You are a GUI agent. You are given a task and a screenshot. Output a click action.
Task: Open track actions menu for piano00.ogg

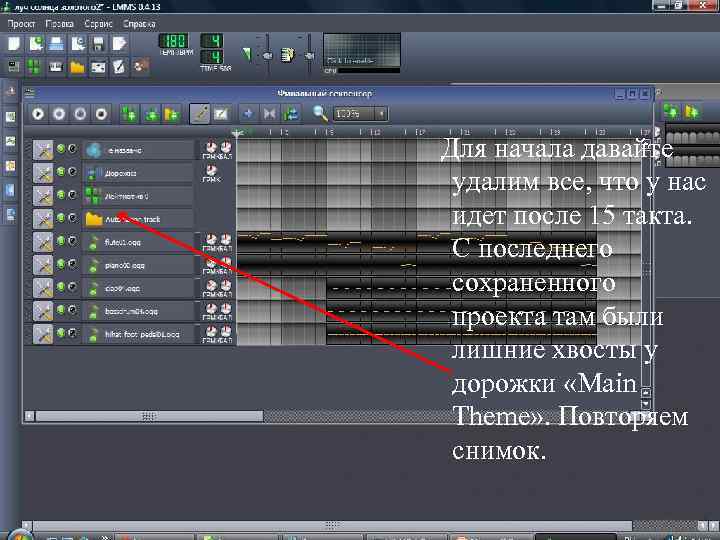(43, 265)
